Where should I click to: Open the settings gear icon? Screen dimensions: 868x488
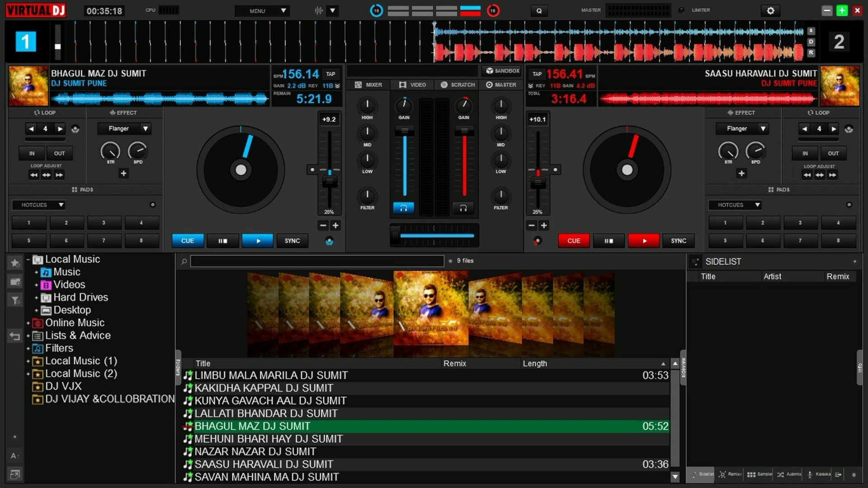point(770,11)
